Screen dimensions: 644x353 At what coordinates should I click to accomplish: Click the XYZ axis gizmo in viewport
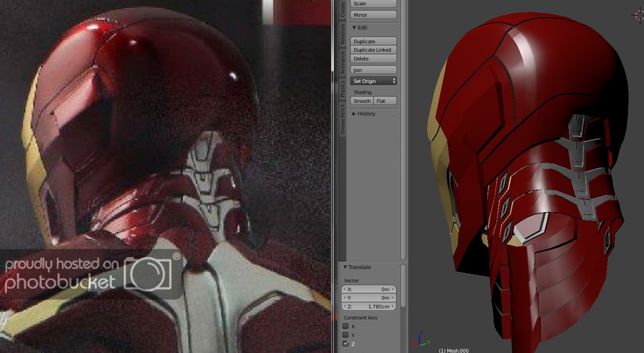(421, 339)
